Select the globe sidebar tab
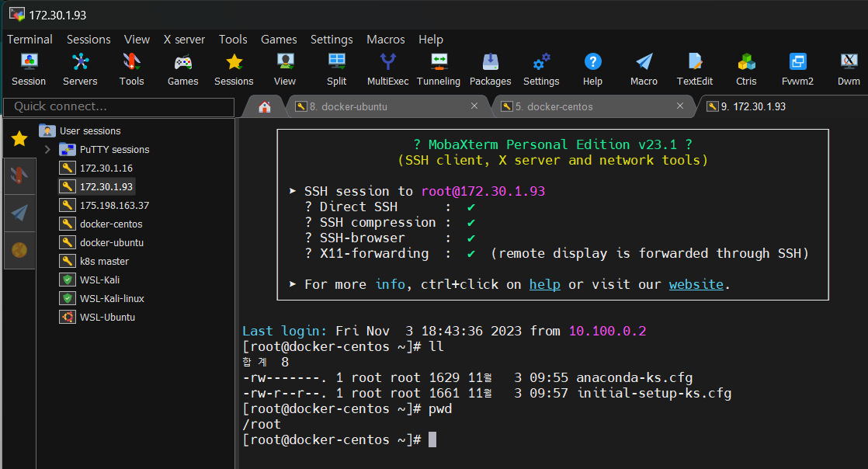 pos(19,250)
